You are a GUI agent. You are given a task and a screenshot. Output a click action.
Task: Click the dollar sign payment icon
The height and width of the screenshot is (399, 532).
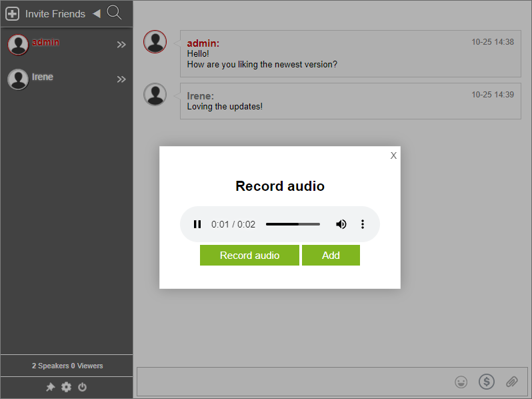486,382
